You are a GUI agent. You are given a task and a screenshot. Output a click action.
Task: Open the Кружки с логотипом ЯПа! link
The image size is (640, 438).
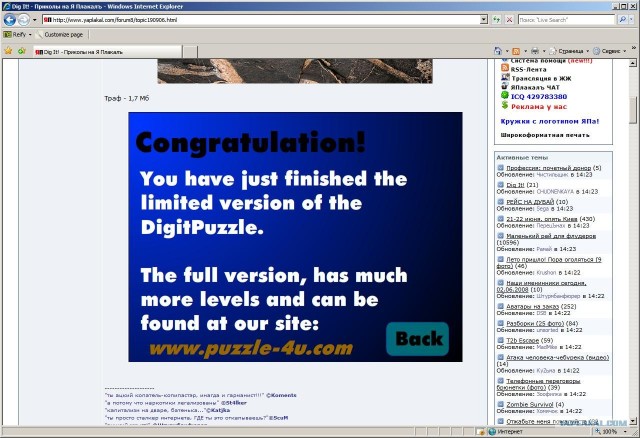550,121
